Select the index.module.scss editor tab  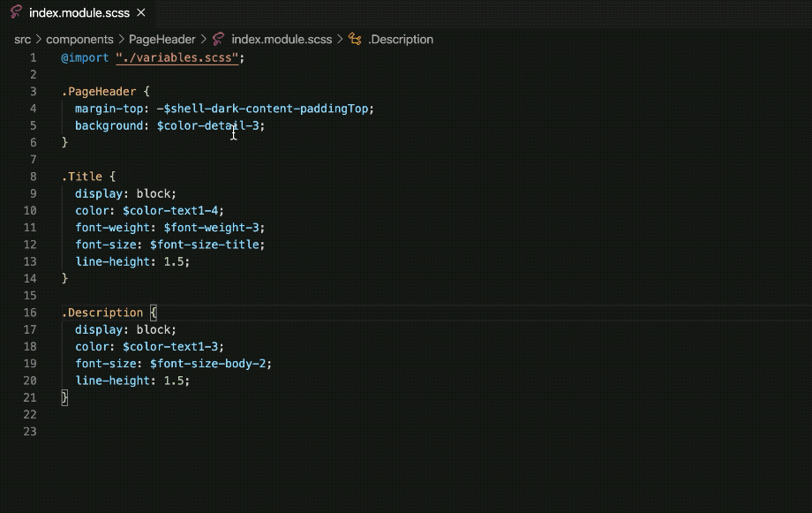78,12
